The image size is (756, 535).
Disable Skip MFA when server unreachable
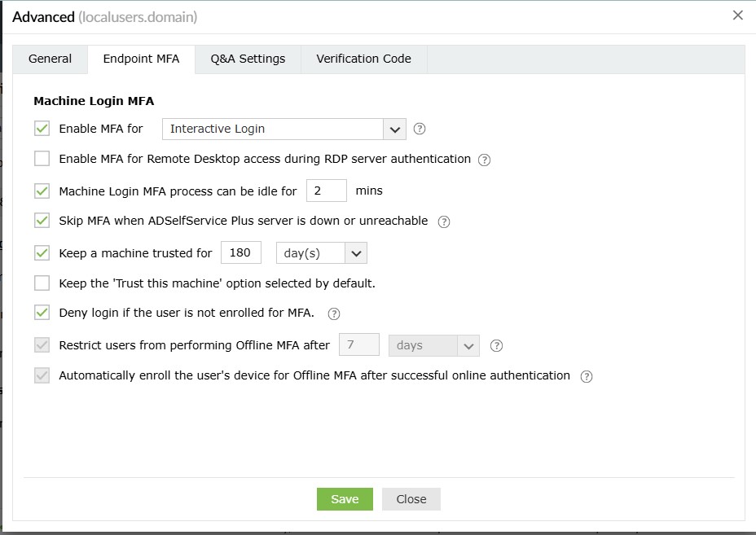point(41,221)
